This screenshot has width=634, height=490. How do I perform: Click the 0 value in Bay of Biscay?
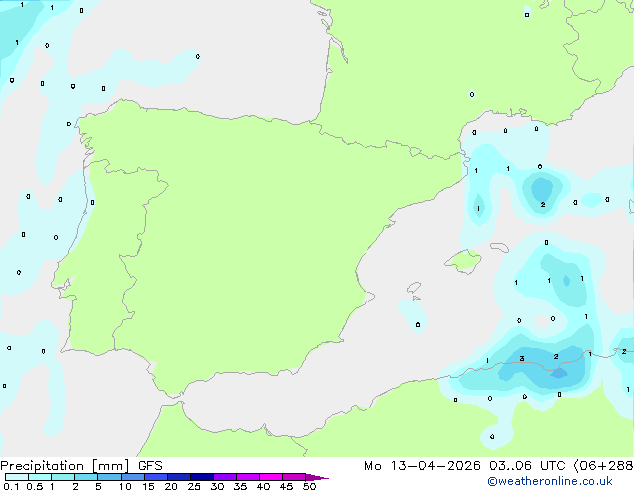[198, 57]
